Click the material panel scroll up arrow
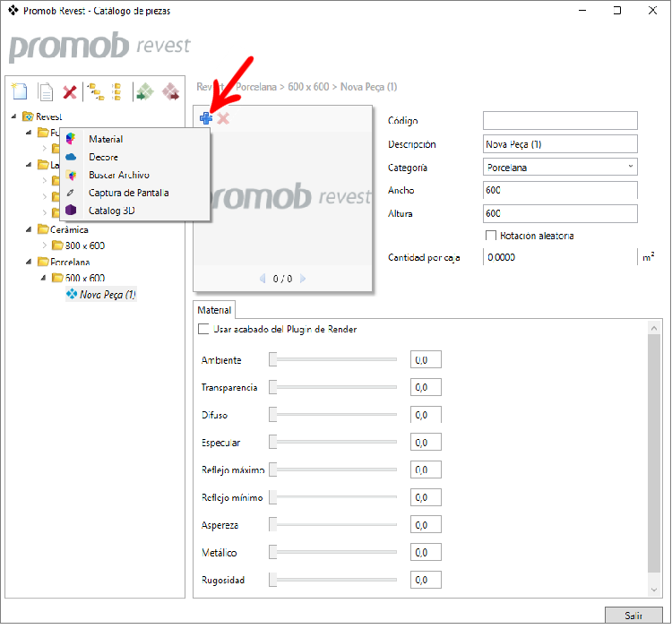This screenshot has height=629, width=672. [x=653, y=328]
